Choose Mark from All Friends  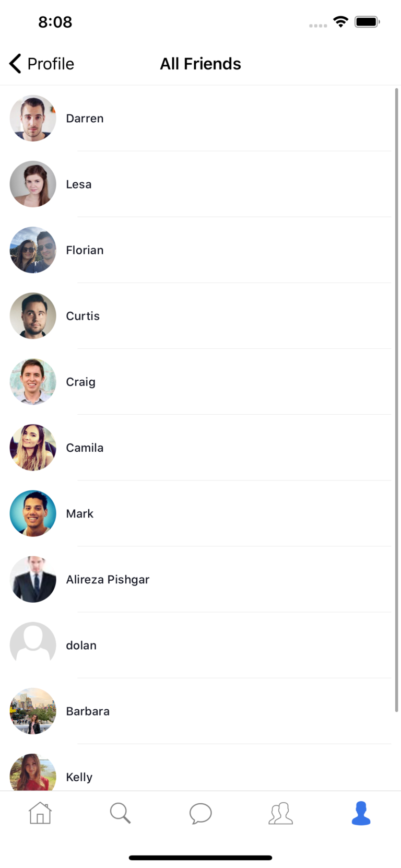point(80,513)
